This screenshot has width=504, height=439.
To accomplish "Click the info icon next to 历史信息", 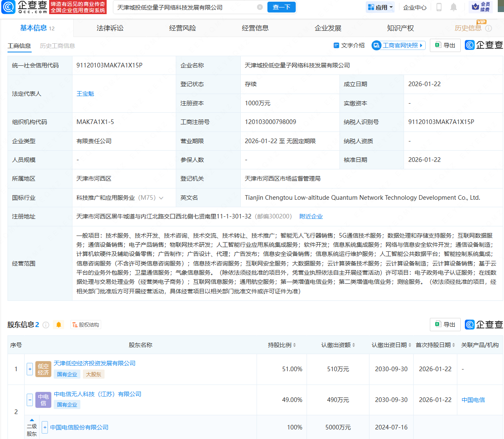I will coord(489,28).
